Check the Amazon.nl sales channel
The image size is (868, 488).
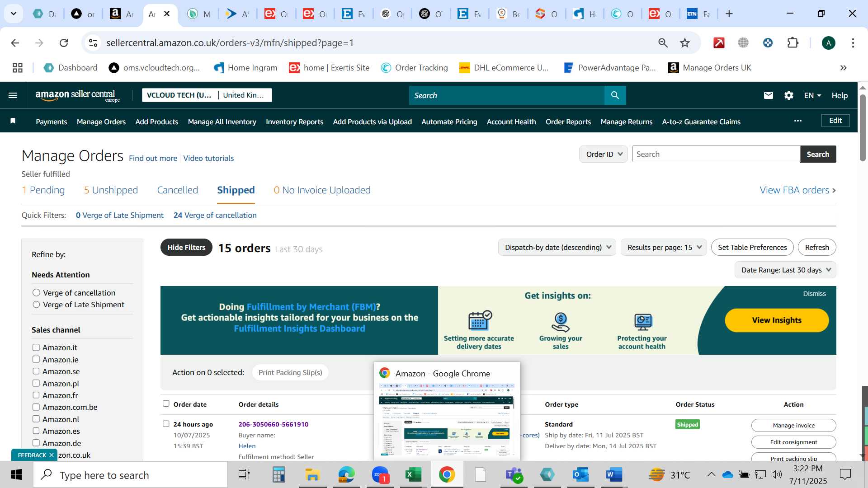tap(36, 419)
